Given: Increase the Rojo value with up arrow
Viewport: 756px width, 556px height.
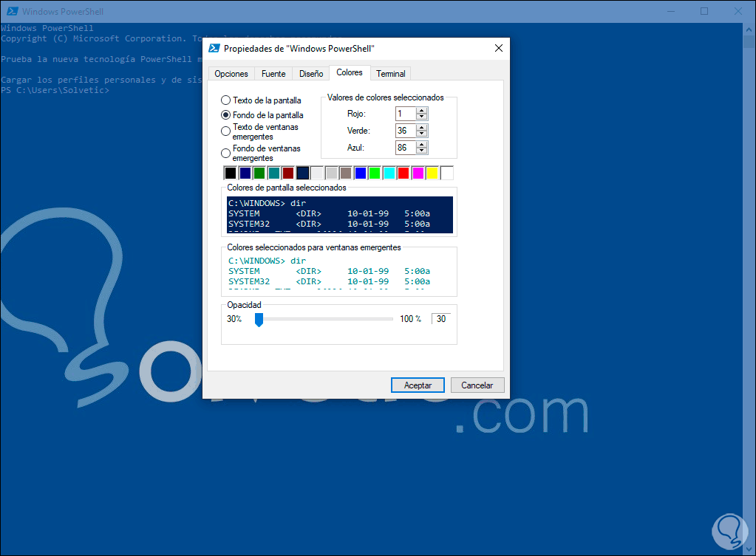Looking at the screenshot, I should pos(422,111).
